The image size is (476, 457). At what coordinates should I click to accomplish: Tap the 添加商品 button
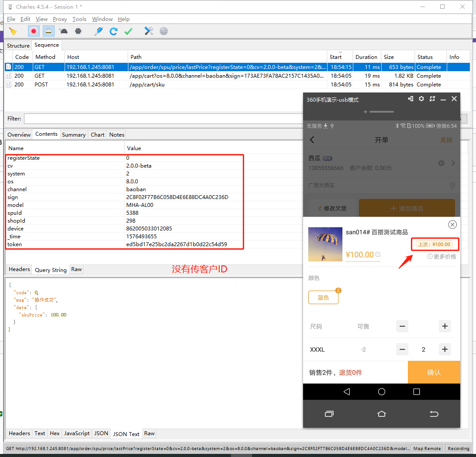tap(407, 208)
